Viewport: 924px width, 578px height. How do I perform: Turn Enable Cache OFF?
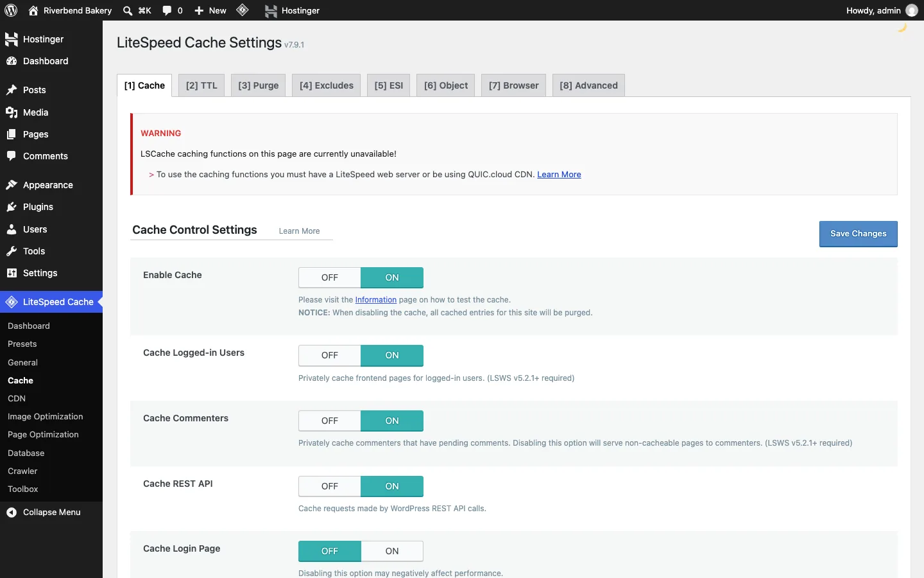[x=330, y=277]
